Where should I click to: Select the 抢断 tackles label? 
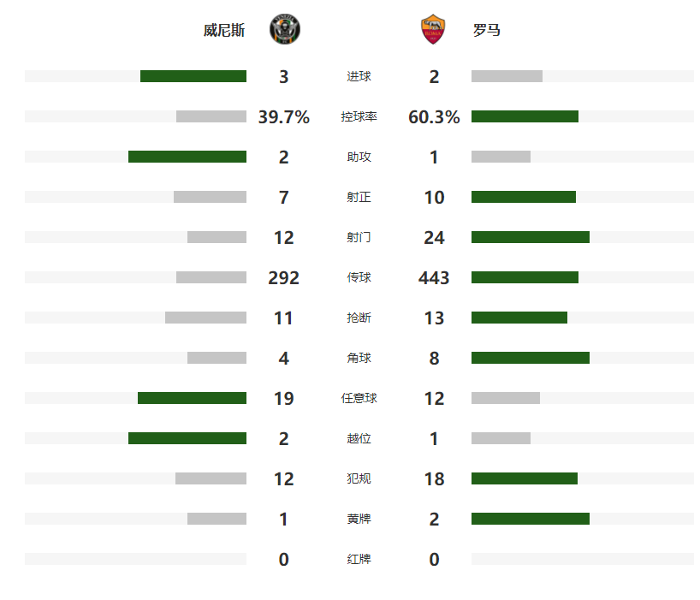(x=359, y=318)
